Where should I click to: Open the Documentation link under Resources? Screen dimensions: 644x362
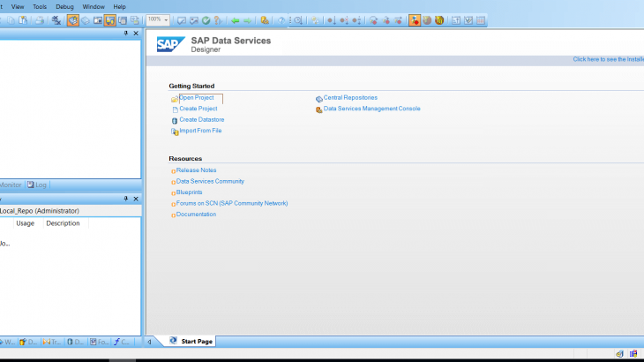[196, 214]
